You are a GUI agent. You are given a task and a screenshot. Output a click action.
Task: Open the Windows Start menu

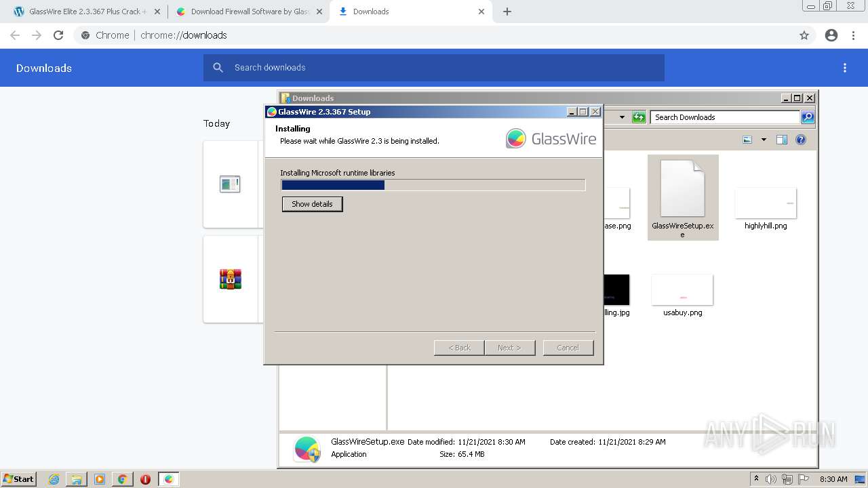(x=18, y=479)
